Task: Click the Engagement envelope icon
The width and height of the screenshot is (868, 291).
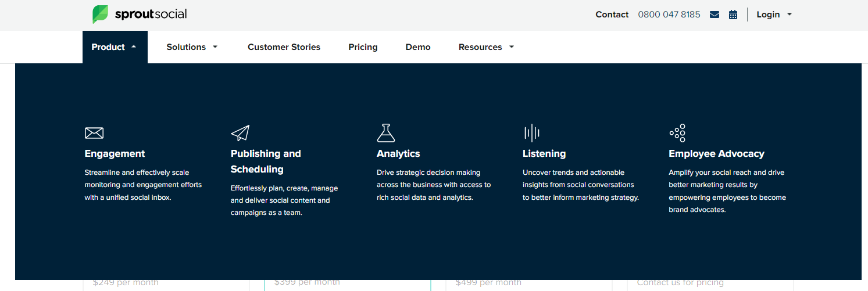Action: [x=94, y=133]
